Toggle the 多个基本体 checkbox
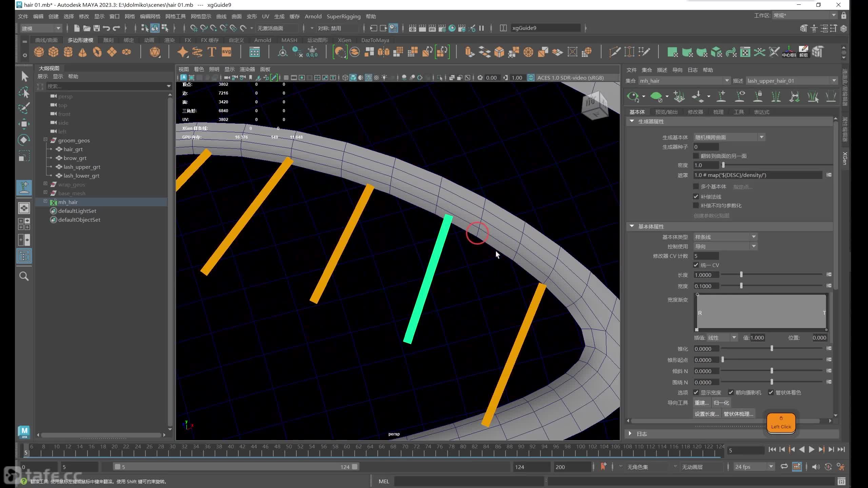868x488 pixels. [696, 186]
